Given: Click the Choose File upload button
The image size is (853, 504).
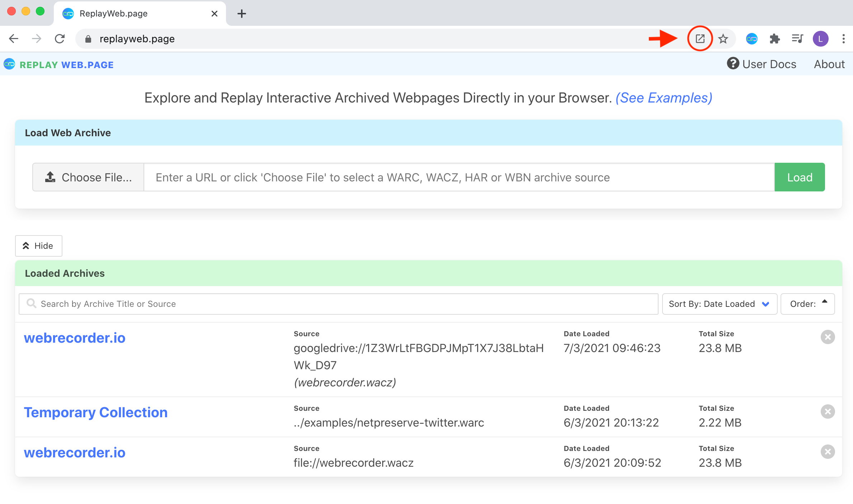Looking at the screenshot, I should tap(88, 177).
